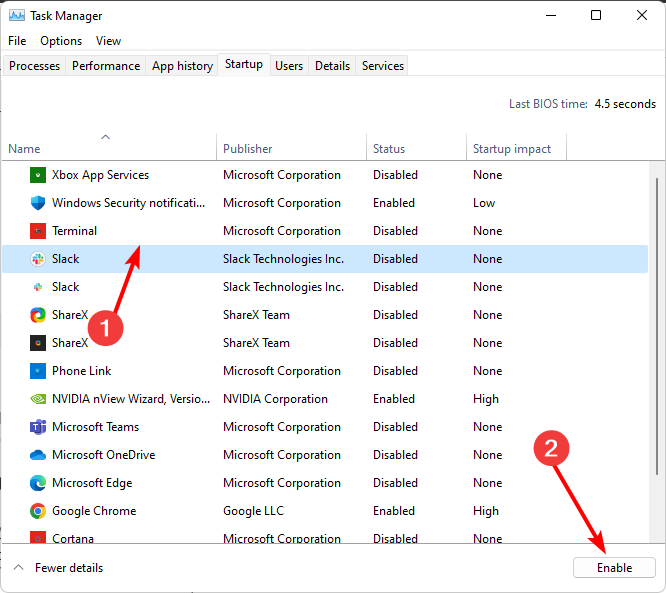Click the 4.5 seconds BIOS time value
This screenshot has width=666, height=593.
click(x=625, y=104)
